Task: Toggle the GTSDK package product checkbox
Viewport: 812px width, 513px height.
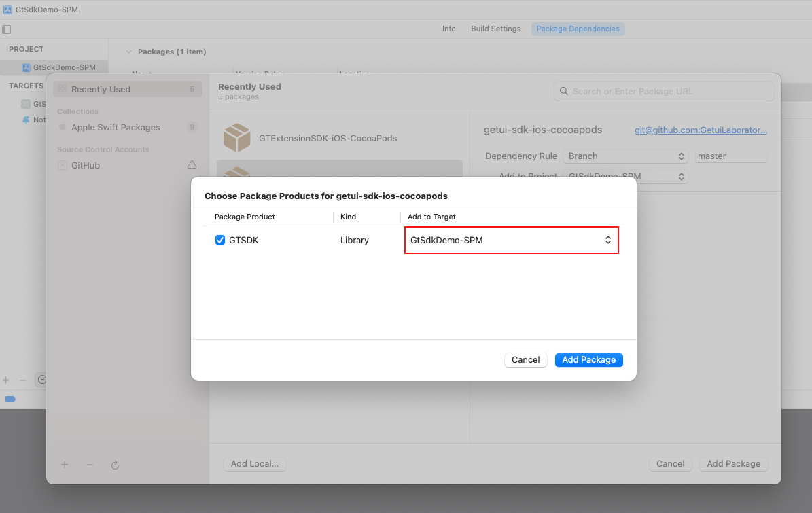Action: [220, 241]
